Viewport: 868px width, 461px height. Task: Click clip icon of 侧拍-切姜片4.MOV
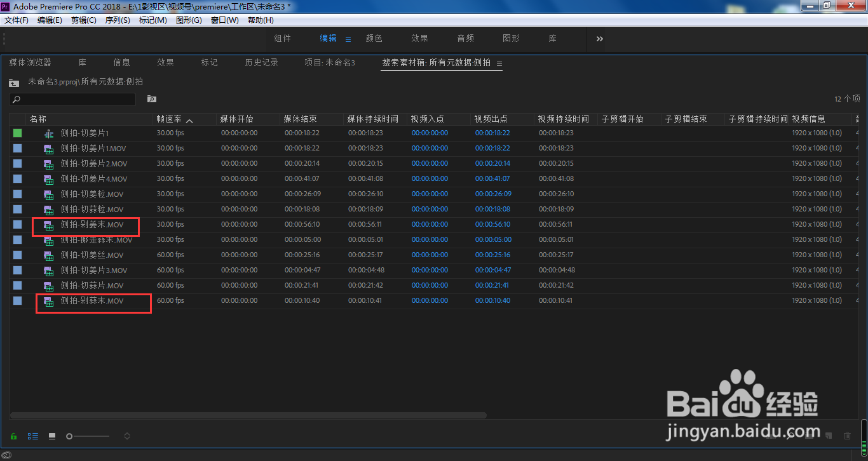[x=48, y=179]
